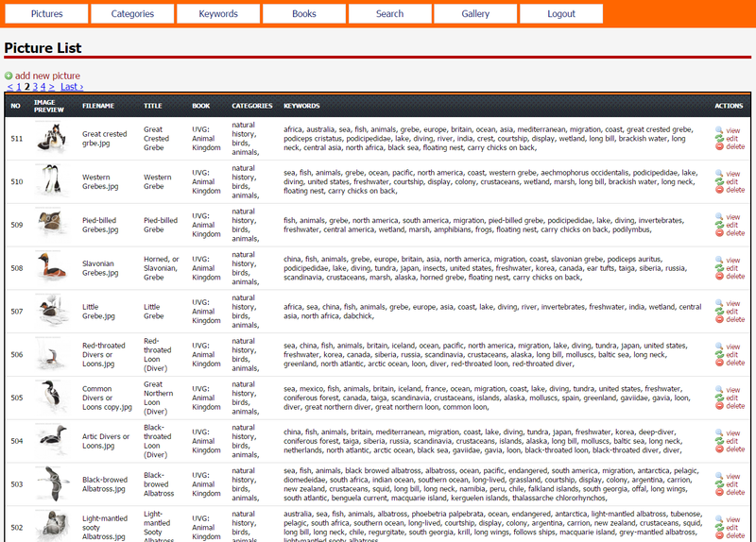Click the Logout menu tab
The height and width of the screenshot is (542, 756).
click(x=561, y=14)
